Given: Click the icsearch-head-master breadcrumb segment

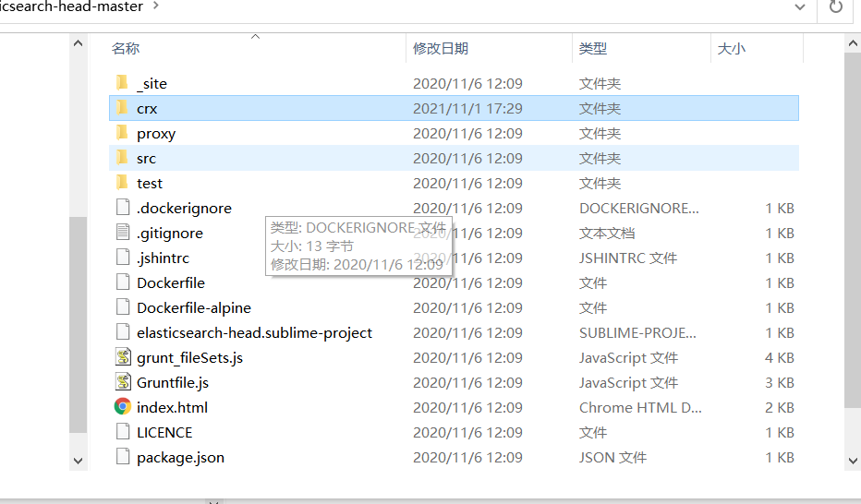Looking at the screenshot, I should [71, 6].
